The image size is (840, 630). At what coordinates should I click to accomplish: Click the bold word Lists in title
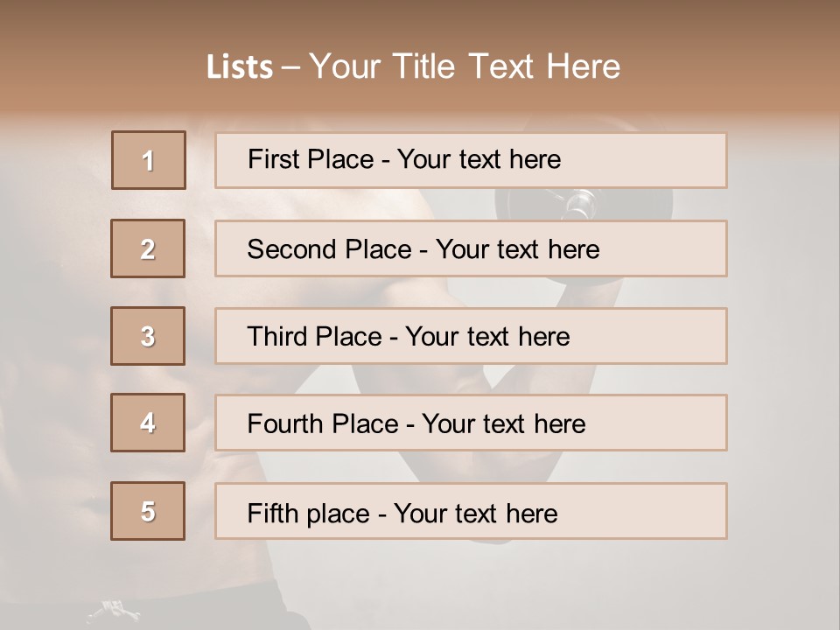[240, 67]
